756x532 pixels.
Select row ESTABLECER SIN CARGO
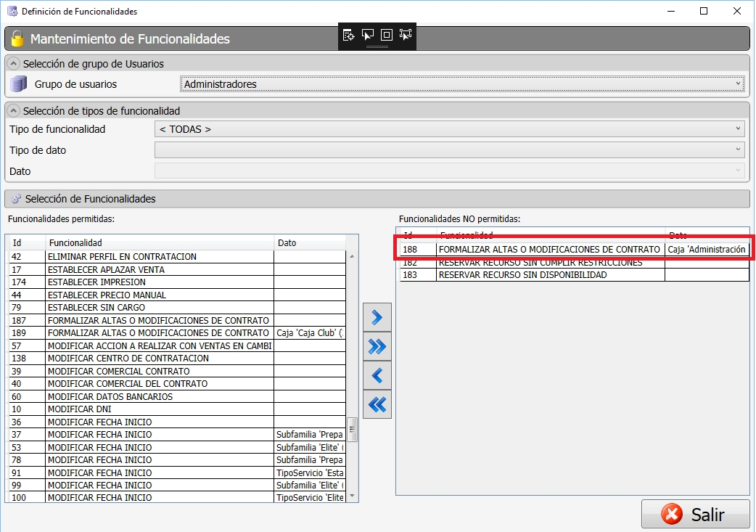[178, 307]
